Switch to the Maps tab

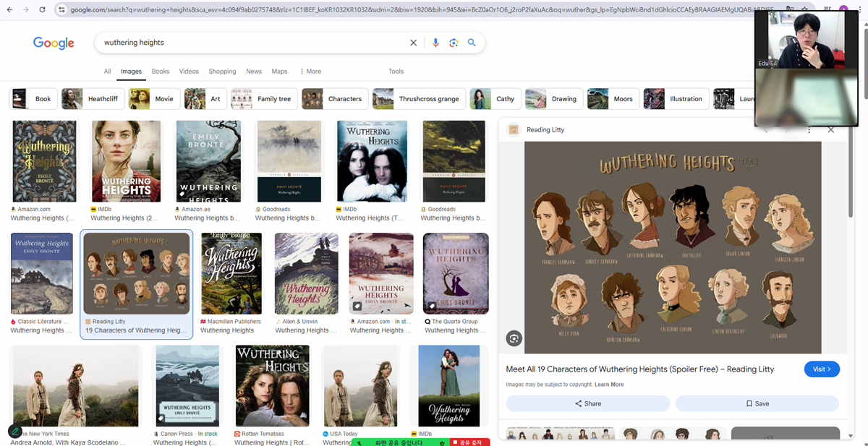point(279,72)
